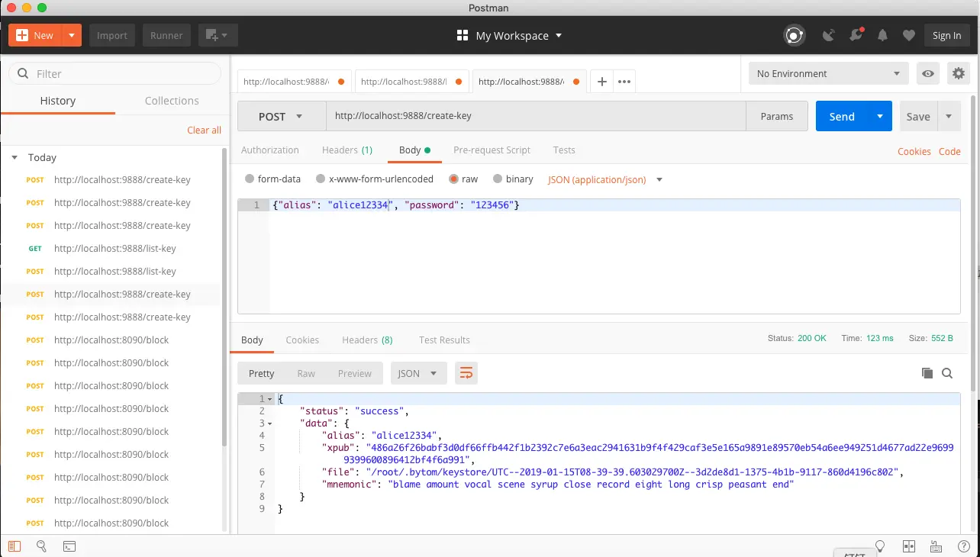Switch response view to Raw
The image size is (980, 557).
click(306, 373)
